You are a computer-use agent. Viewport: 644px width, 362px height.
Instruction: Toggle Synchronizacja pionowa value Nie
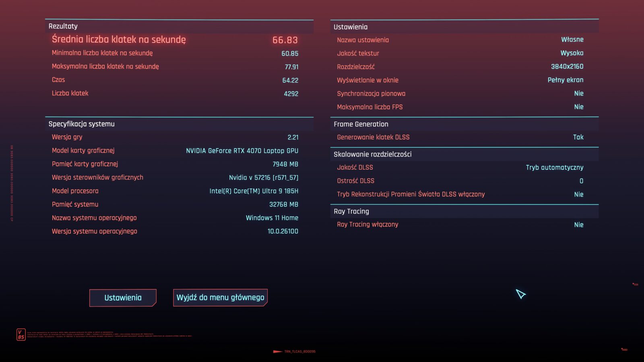tap(578, 93)
